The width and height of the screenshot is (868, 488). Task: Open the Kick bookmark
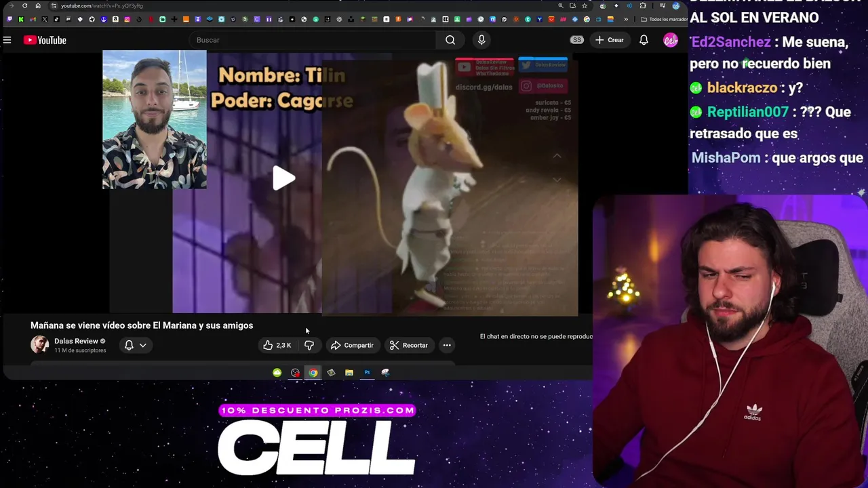pyautogui.click(x=21, y=19)
